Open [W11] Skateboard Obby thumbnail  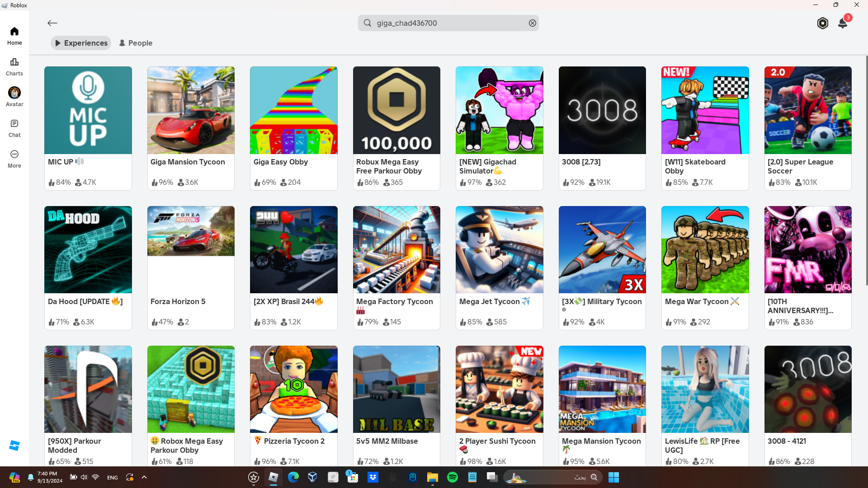[x=705, y=110]
